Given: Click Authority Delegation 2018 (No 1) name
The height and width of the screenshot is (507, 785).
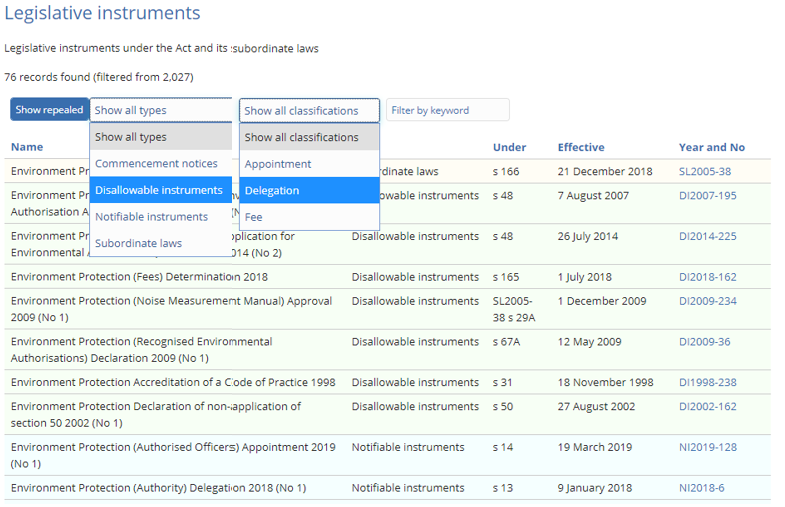Looking at the screenshot, I should pyautogui.click(x=158, y=488).
